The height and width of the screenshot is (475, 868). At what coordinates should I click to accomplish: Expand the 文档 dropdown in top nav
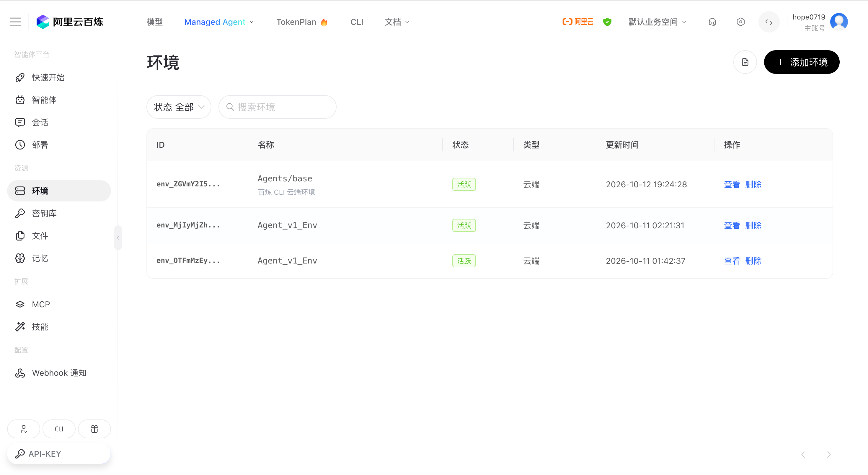397,22
